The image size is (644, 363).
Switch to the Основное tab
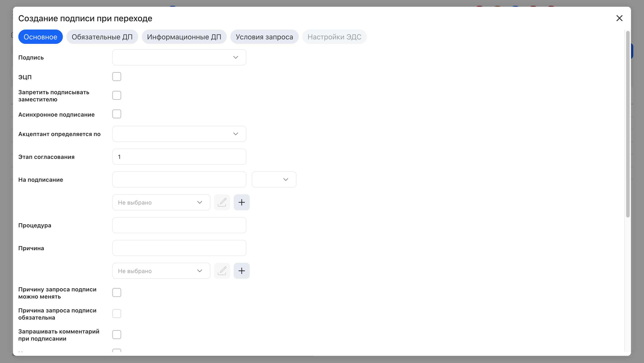tap(40, 37)
